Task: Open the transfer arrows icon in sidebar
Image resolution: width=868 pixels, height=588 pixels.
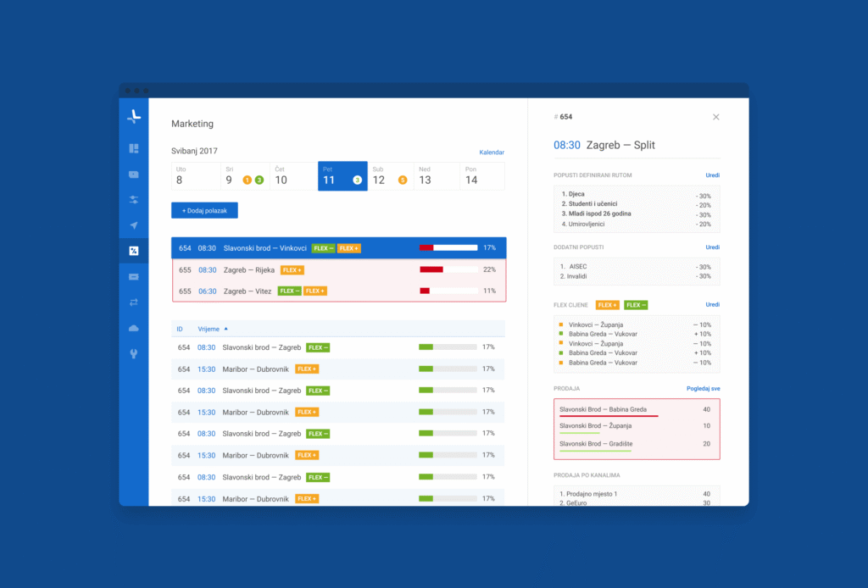Action: 134,302
